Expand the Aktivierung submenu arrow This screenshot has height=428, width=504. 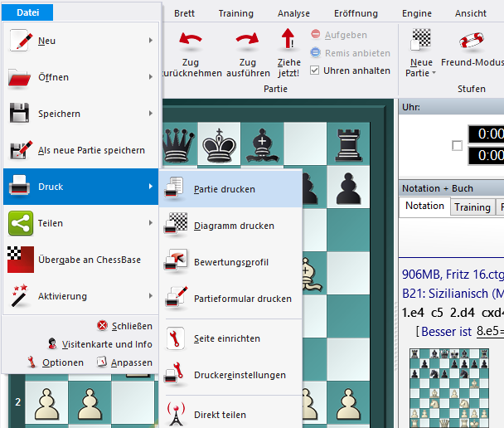pos(150,296)
